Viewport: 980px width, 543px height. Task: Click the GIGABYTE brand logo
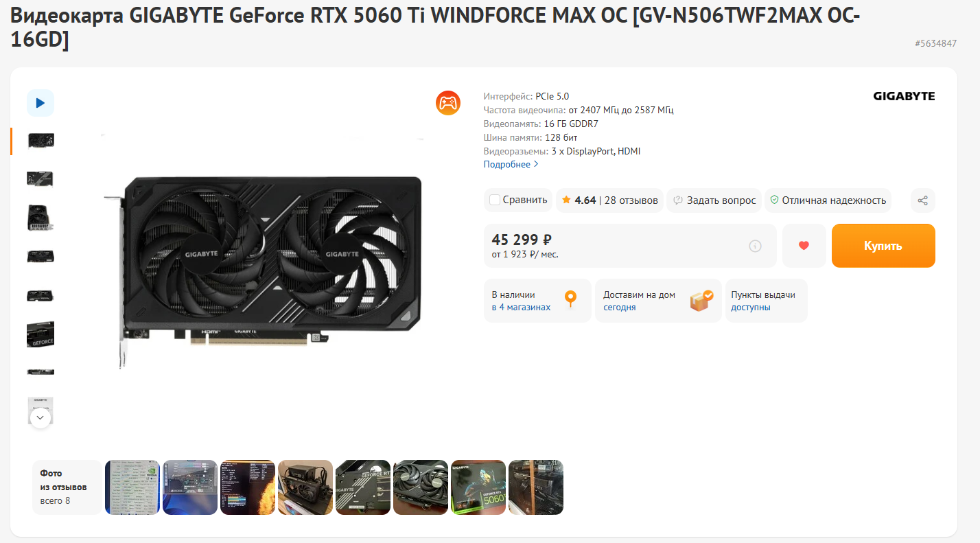pos(904,96)
